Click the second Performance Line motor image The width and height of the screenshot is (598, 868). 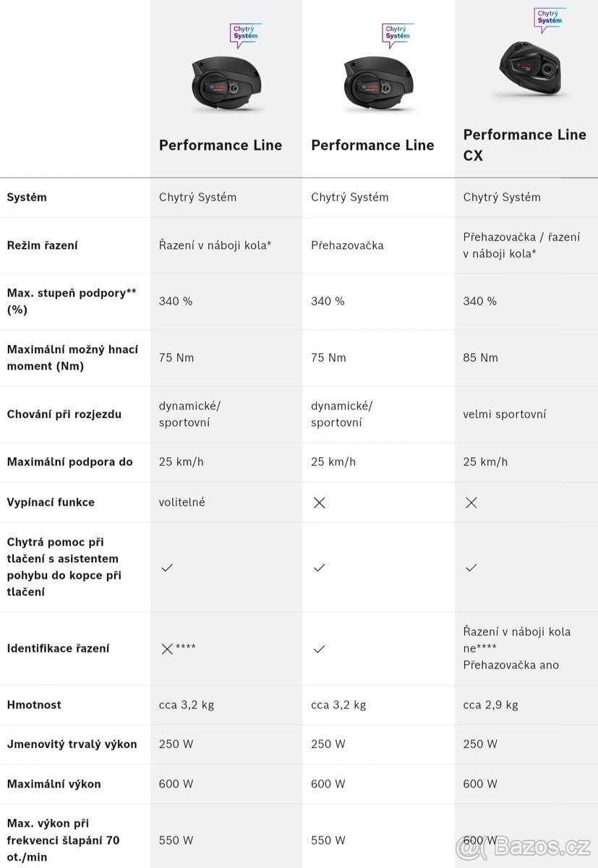tap(378, 85)
